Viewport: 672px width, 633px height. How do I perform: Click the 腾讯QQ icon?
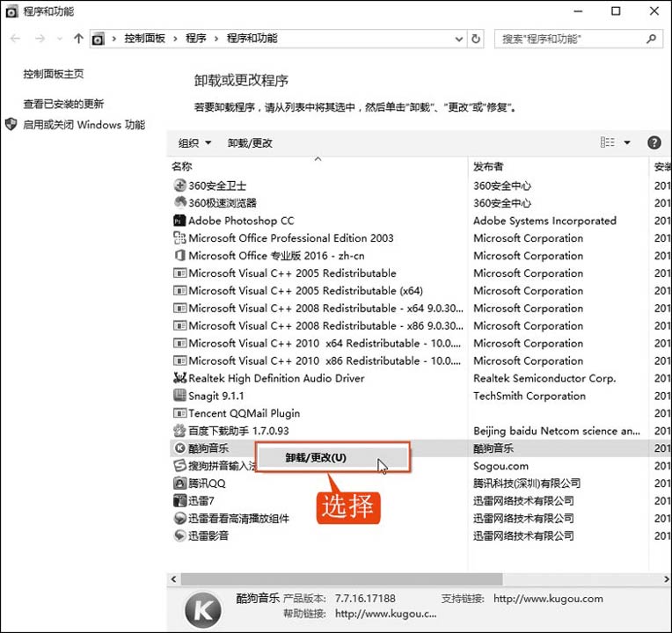[179, 483]
